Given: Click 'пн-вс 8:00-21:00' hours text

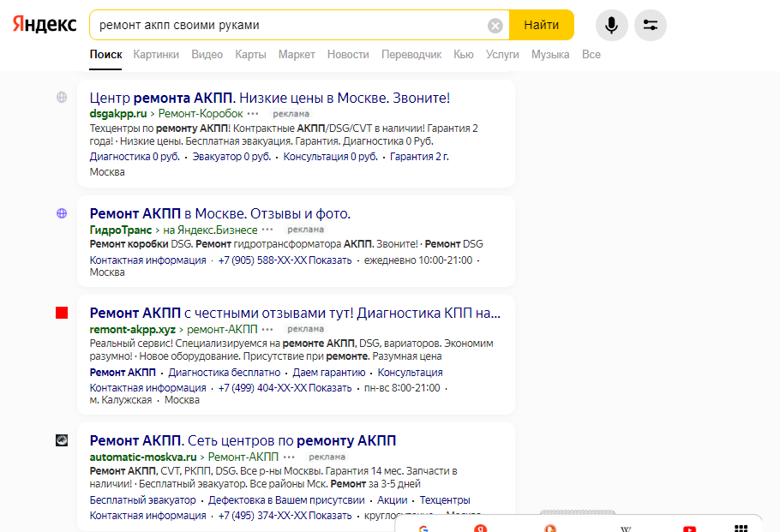Looking at the screenshot, I should click(x=402, y=388).
